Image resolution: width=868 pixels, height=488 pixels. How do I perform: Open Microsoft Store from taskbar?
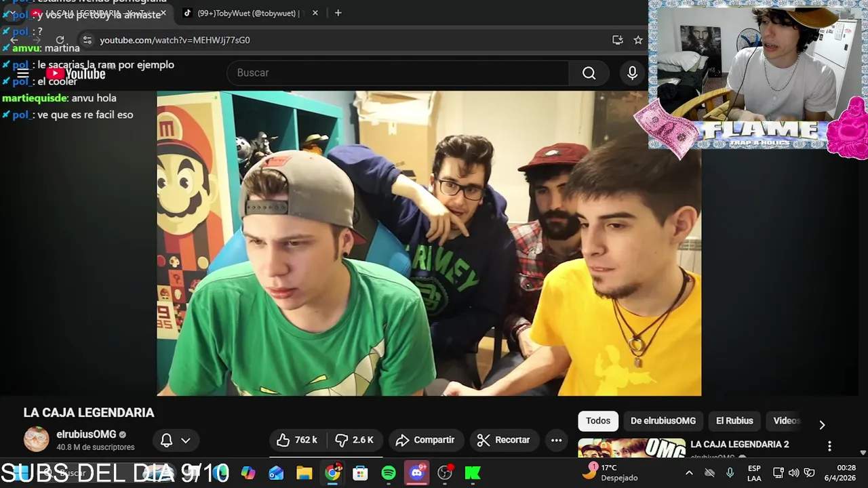click(360, 473)
